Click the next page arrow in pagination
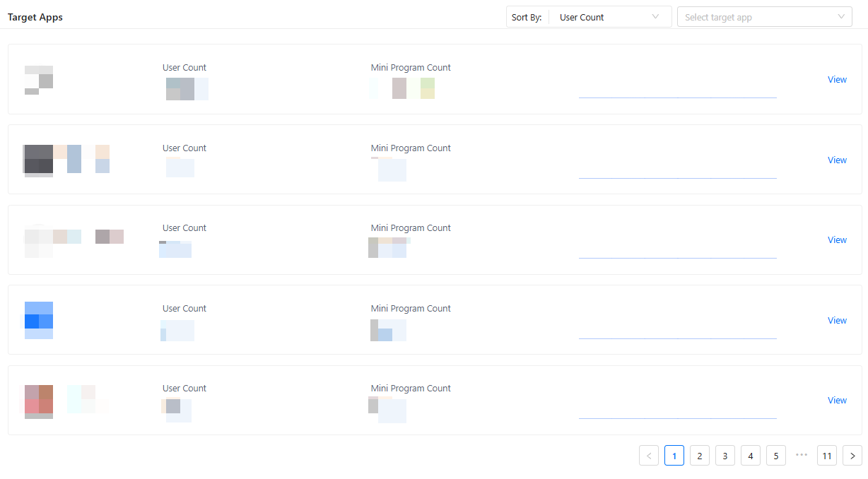The image size is (868, 479). 852,456
